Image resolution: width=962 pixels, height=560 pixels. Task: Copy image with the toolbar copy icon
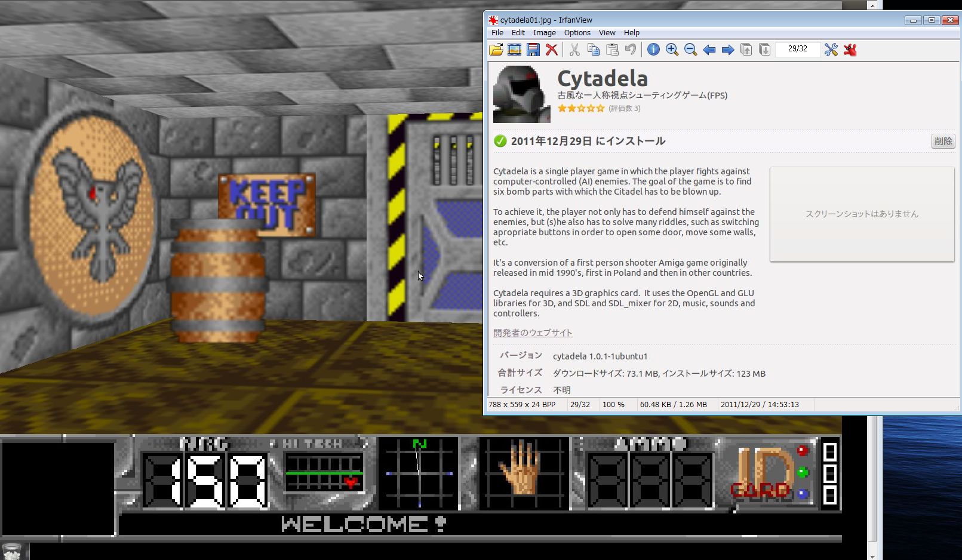(594, 50)
